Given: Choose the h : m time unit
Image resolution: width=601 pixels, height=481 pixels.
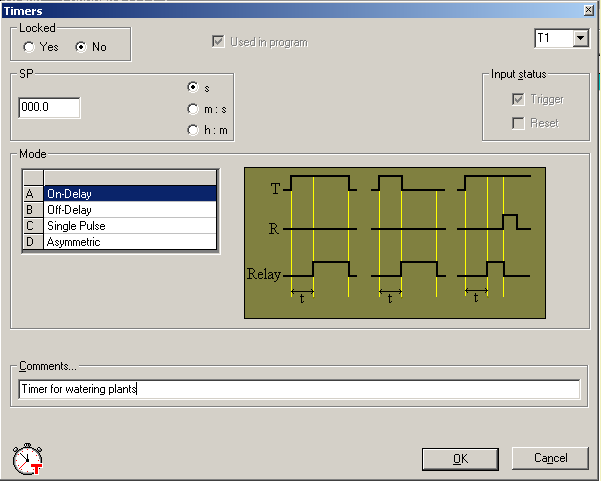Looking at the screenshot, I should click(x=193, y=130).
